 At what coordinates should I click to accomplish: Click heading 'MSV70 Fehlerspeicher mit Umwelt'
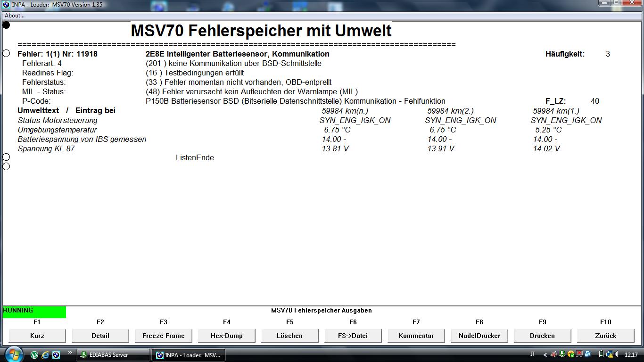[x=261, y=31]
